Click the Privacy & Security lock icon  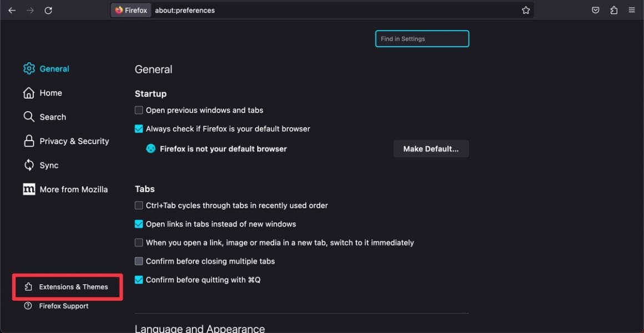[29, 141]
